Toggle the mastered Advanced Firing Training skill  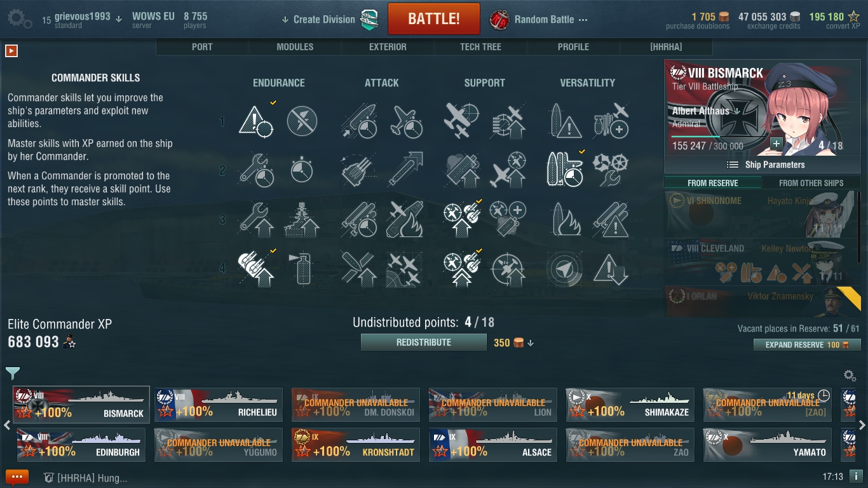coord(256,269)
